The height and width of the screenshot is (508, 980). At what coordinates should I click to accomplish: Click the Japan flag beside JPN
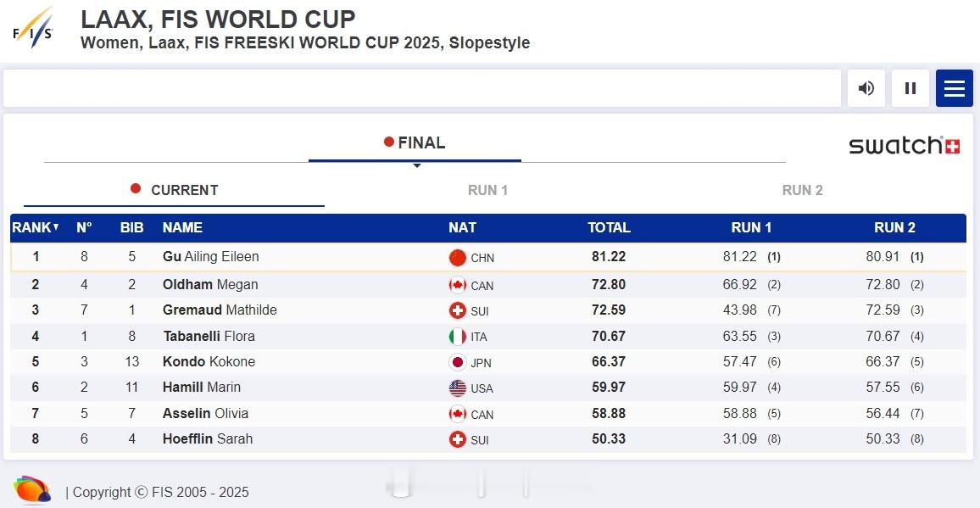click(x=458, y=362)
